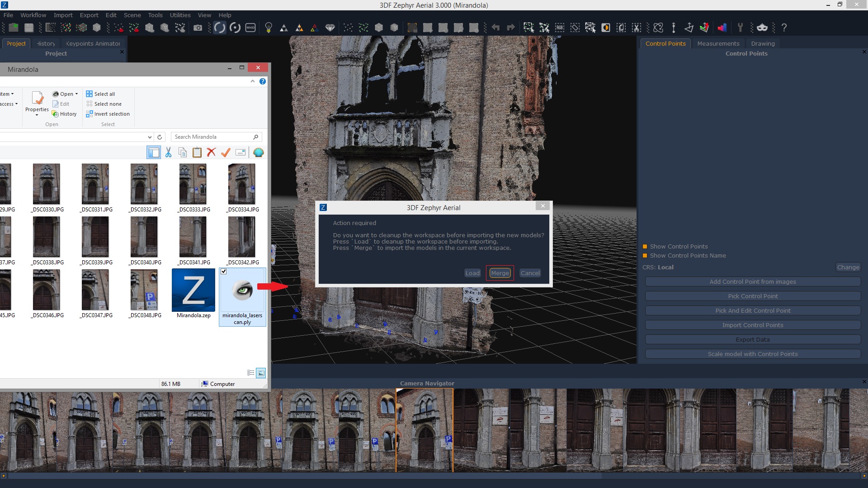868x488 pixels.
Task: Open the statistics bar chart tool
Action: pos(722,28)
